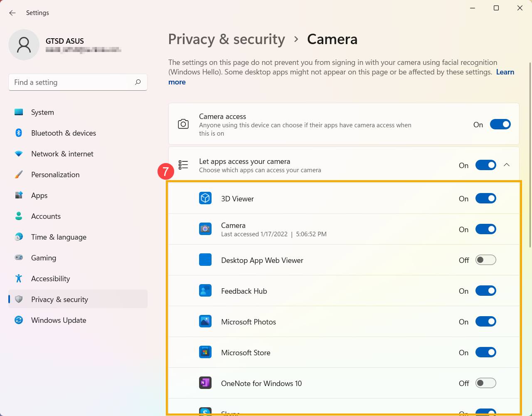Click the Feedback Hub app icon

205,291
